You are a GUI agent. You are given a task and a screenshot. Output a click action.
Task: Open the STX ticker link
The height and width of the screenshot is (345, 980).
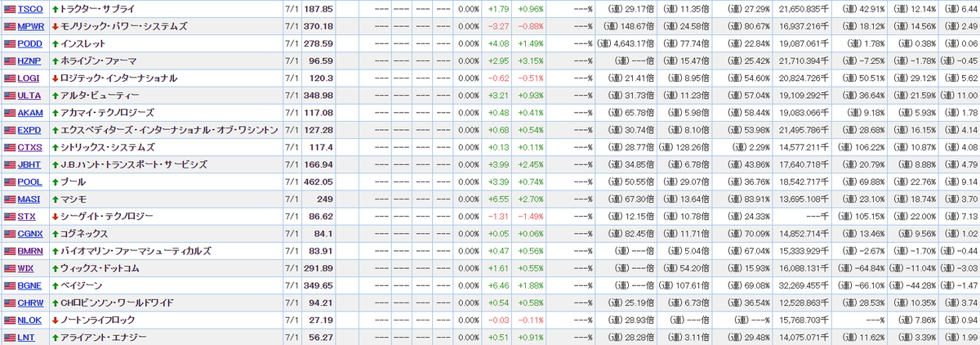[x=27, y=216]
